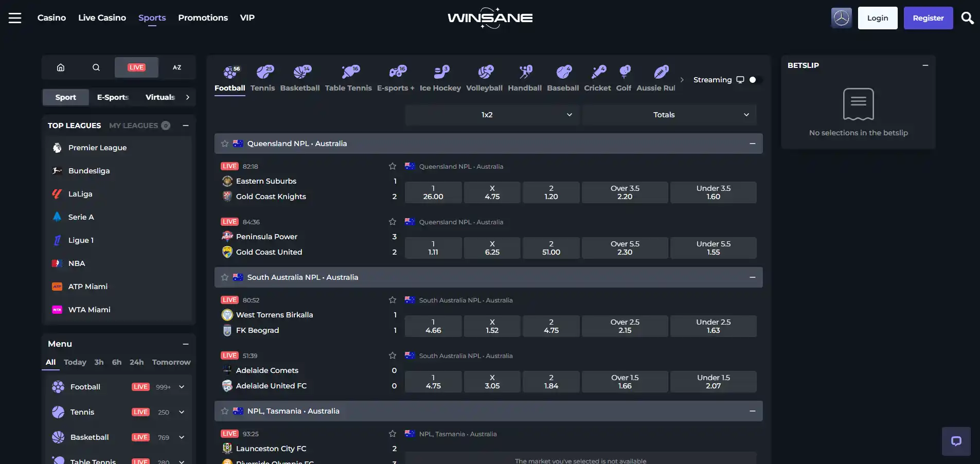Toggle the AZ sorting view
The height and width of the screenshot is (464, 980).
click(177, 67)
